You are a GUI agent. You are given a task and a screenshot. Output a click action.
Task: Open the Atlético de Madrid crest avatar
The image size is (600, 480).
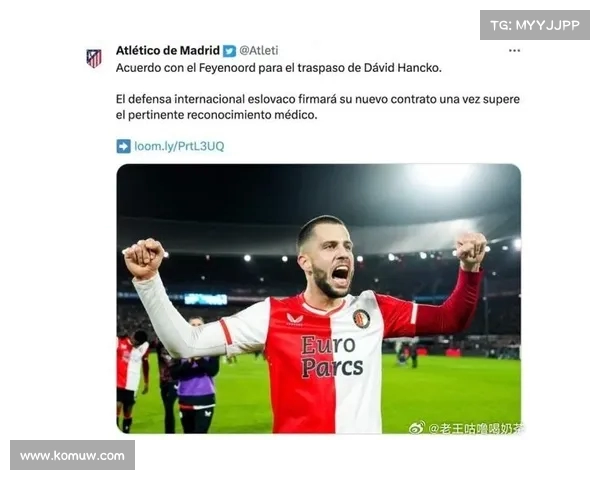[94, 59]
